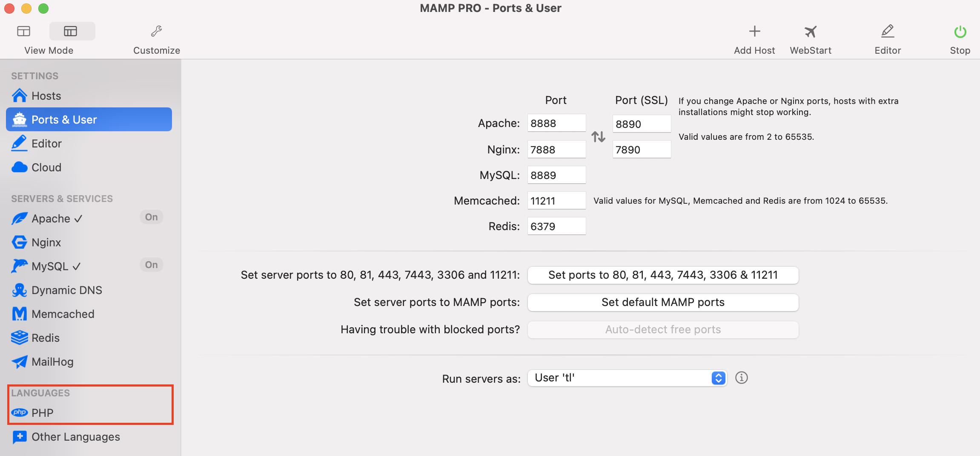This screenshot has height=456, width=980.
Task: Switch to single-pane View Mode
Action: coord(23,31)
